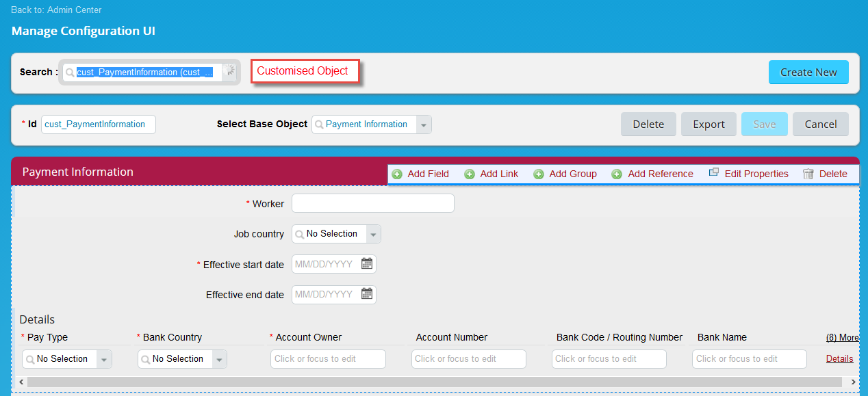Click to edit Account Owner field
The image size is (868, 396).
tap(328, 359)
